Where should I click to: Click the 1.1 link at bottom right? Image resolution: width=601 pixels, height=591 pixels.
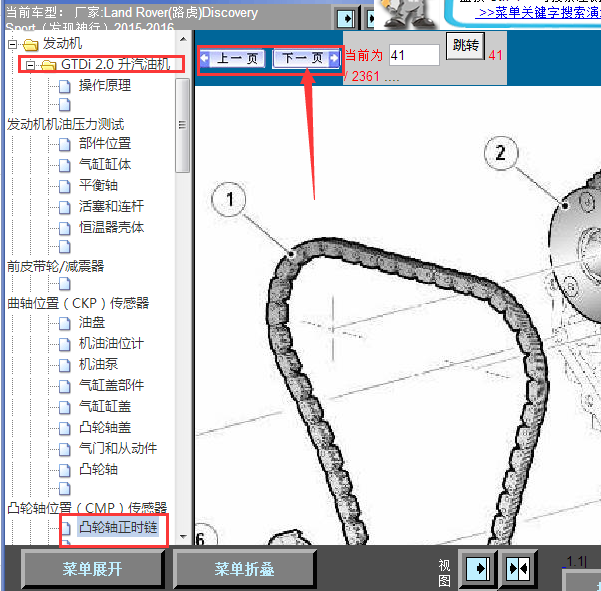575,561
